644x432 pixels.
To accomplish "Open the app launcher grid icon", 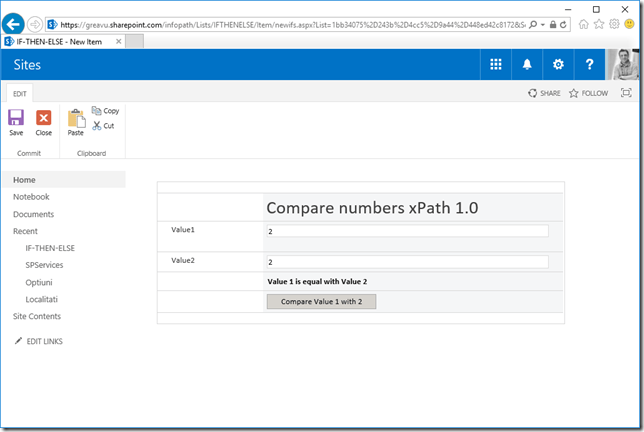I will pyautogui.click(x=495, y=64).
